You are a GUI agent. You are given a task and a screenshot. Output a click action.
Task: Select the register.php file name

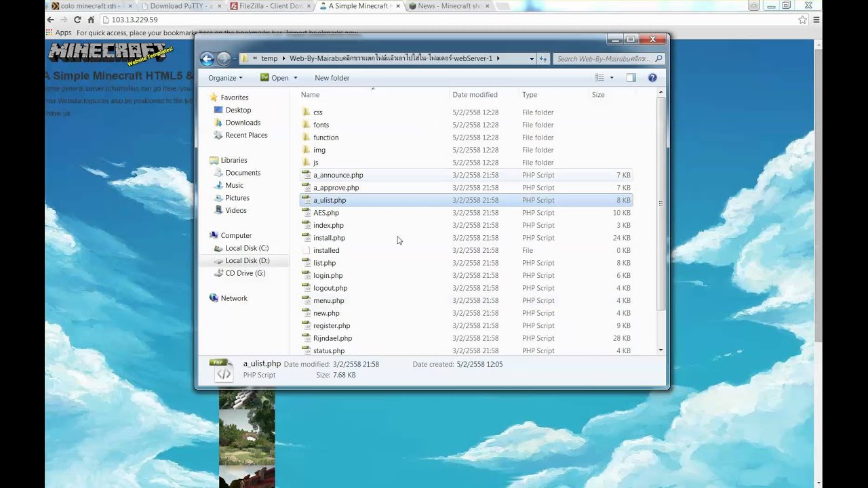pos(332,325)
